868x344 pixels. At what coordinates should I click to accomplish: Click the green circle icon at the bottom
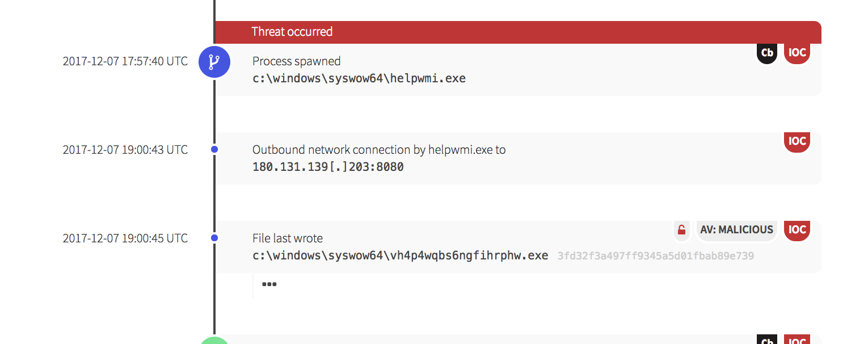(x=214, y=339)
